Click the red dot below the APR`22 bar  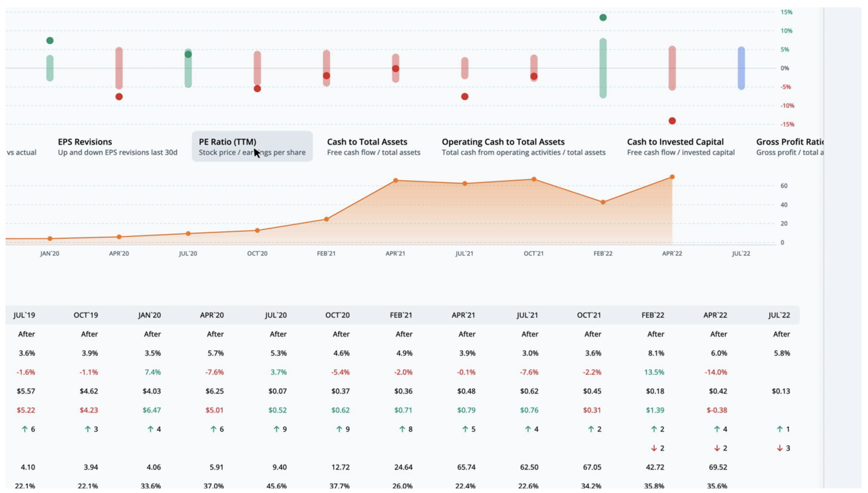pyautogui.click(x=672, y=121)
